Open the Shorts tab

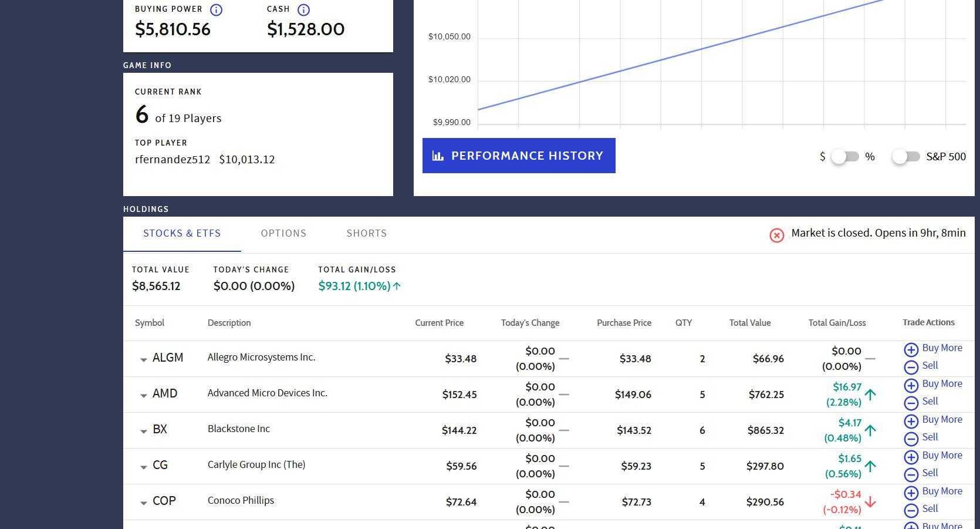pyautogui.click(x=367, y=234)
